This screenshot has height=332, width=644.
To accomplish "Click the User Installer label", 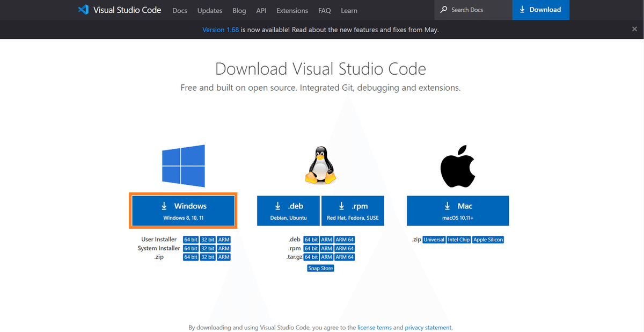I will pos(159,240).
